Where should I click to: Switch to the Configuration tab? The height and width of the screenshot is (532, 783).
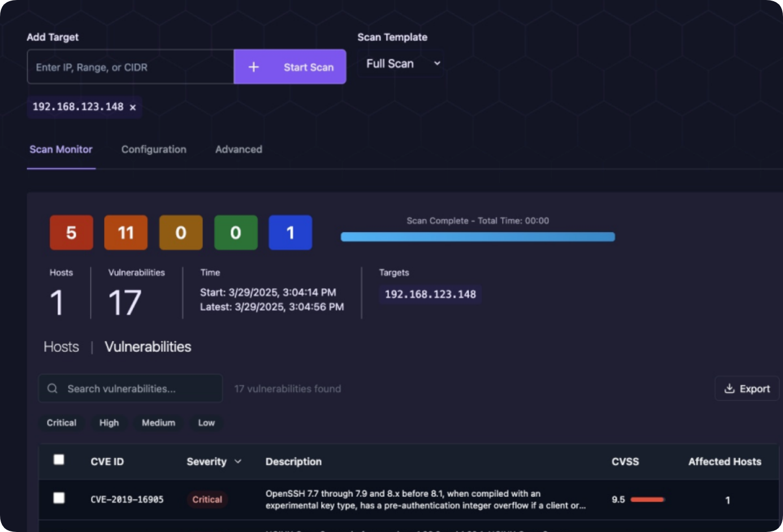coord(154,149)
